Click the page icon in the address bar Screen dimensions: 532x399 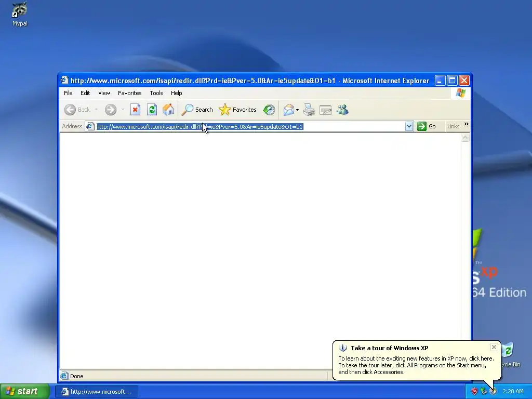pos(90,126)
